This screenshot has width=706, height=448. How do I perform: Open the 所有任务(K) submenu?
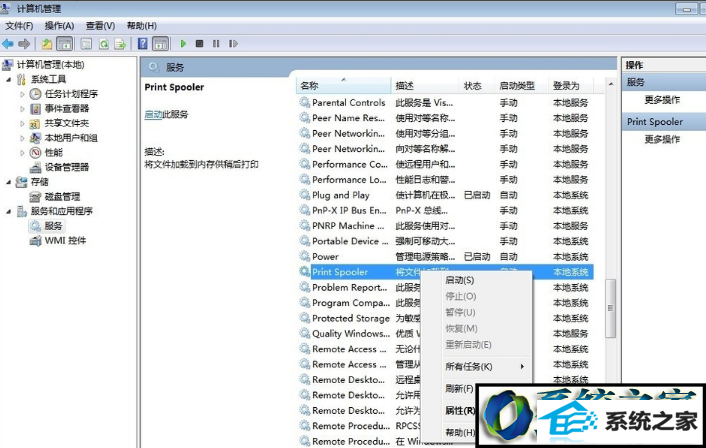pos(476,367)
